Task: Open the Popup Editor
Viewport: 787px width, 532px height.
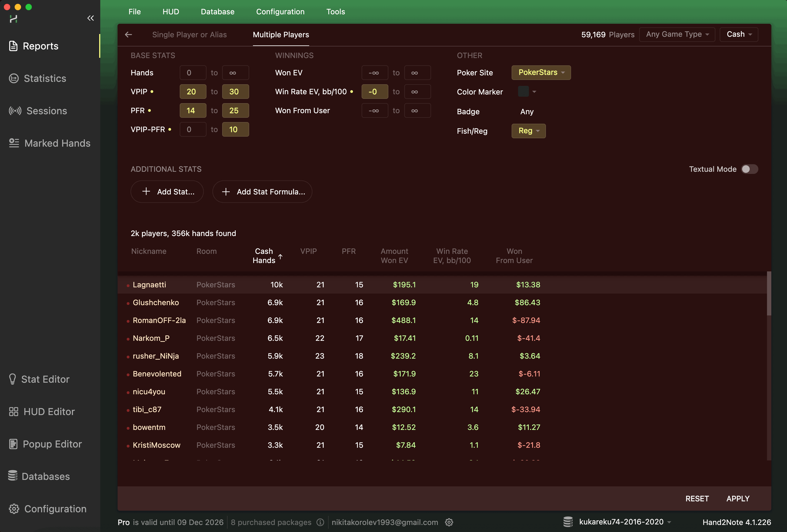Action: point(52,444)
